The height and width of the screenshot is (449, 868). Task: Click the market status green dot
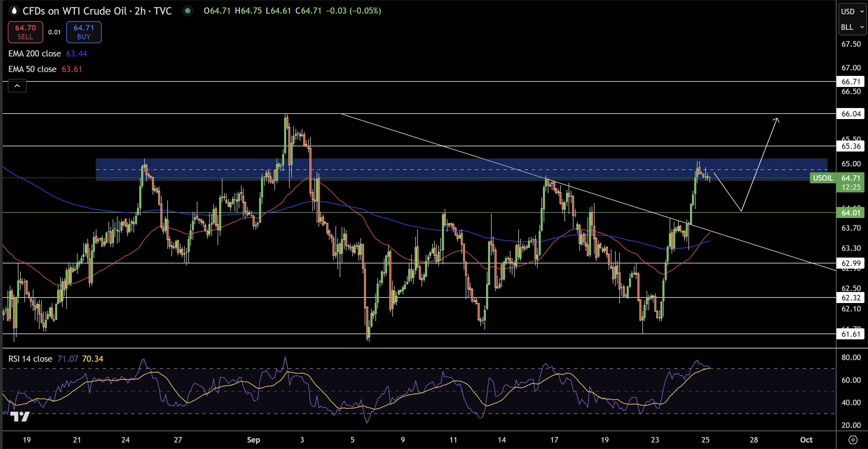pos(188,11)
